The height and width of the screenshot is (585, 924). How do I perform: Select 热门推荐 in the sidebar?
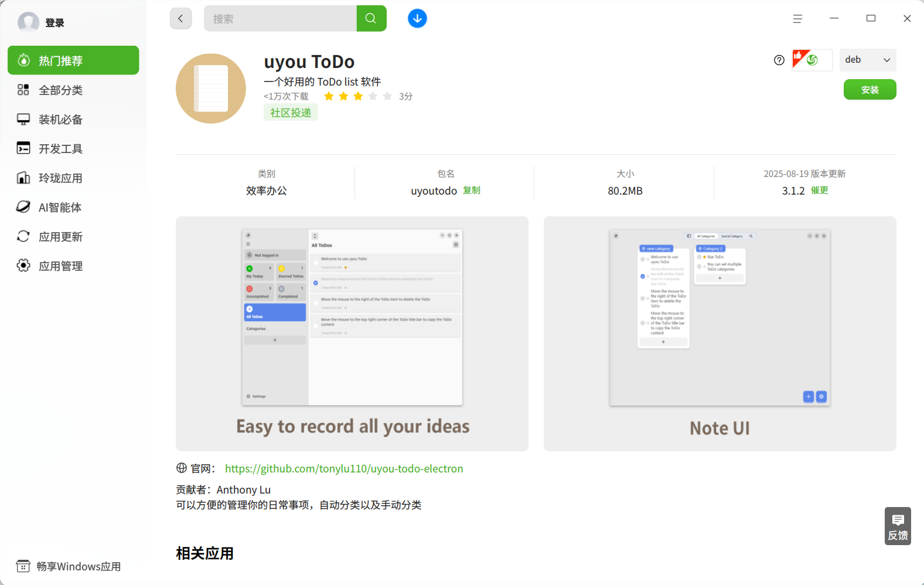[73, 60]
